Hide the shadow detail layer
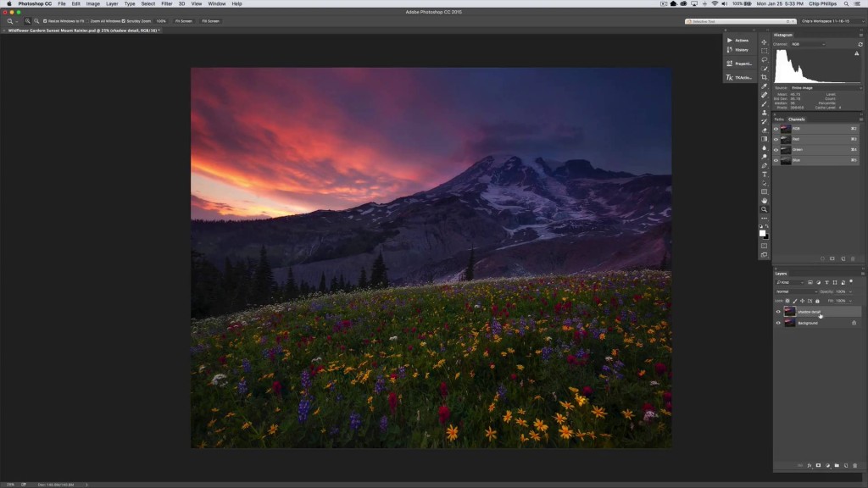This screenshot has width=868, height=488. (778, 312)
